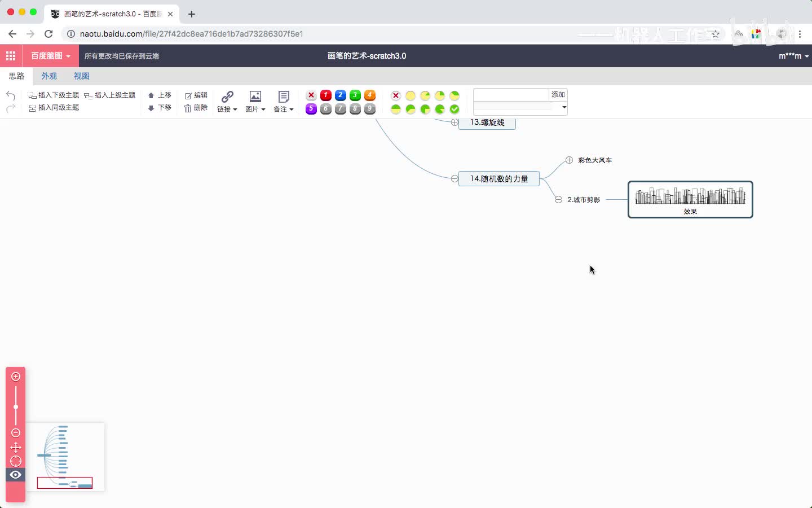The width and height of the screenshot is (812, 508).
Task: Insert a child topic (插入下级主题)
Action: coord(54,95)
